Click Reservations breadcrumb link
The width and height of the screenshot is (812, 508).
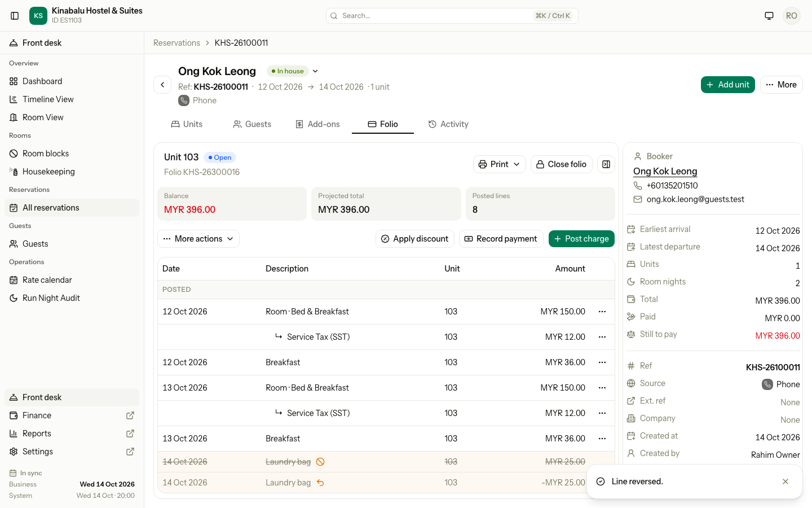point(176,43)
